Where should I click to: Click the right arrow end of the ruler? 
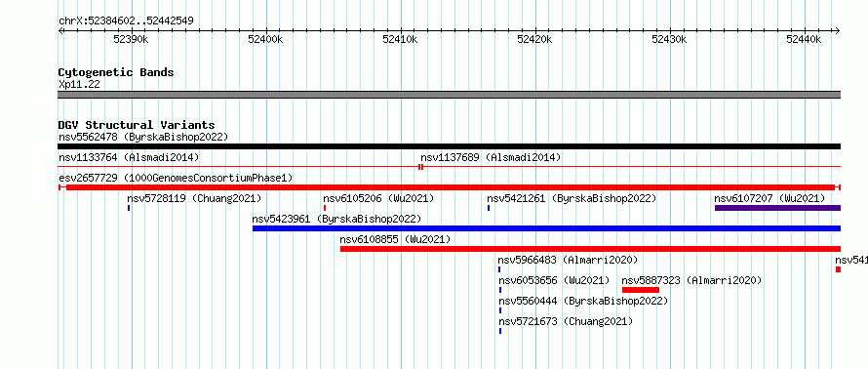coord(837,30)
